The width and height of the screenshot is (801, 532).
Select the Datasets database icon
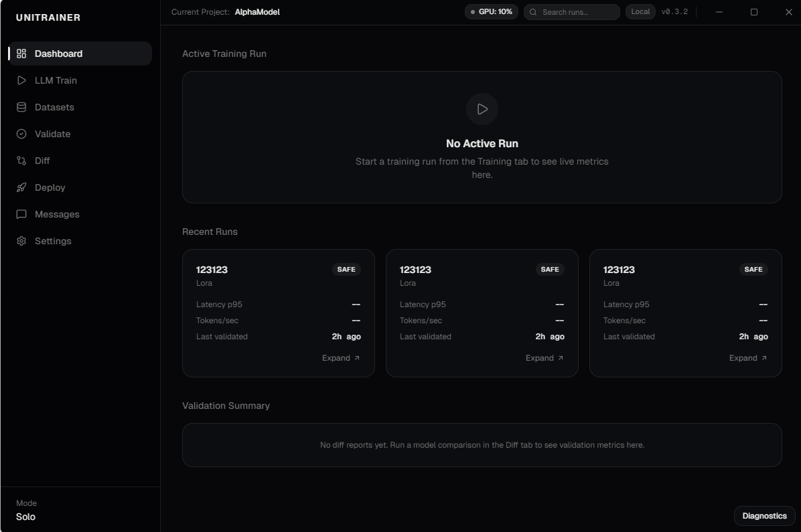[x=22, y=107]
